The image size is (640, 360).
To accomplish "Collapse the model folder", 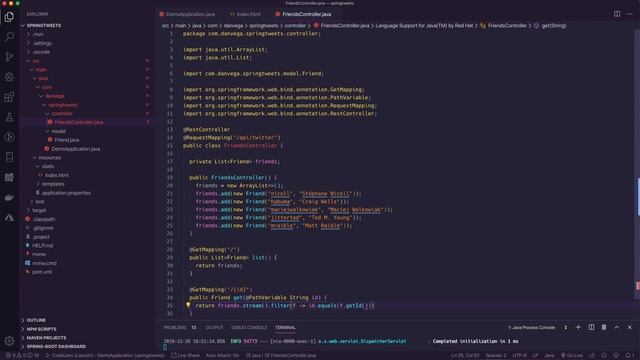I will click(x=58, y=131).
